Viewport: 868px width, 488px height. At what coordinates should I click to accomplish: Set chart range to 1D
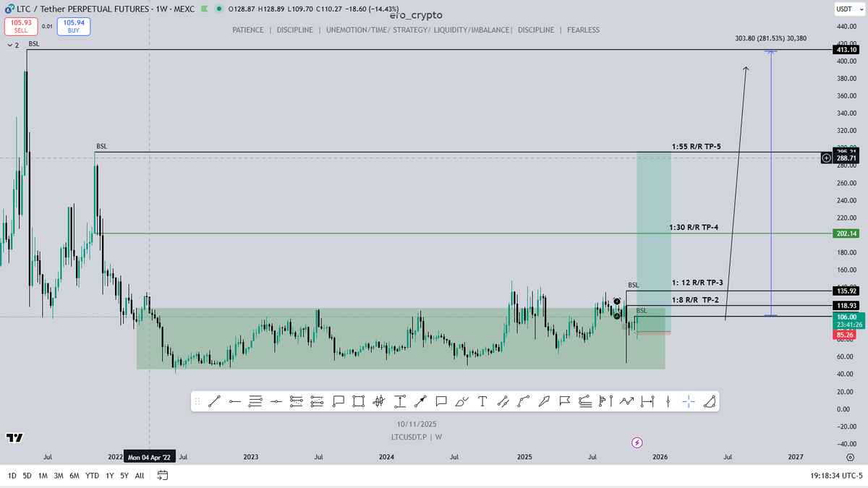pos(12,476)
